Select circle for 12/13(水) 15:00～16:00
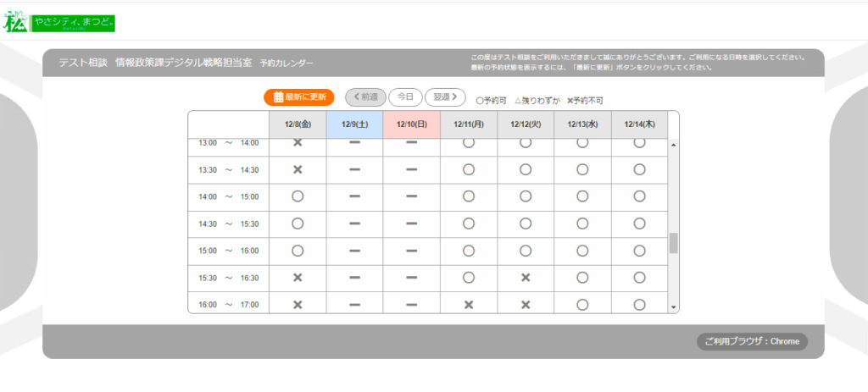The image size is (868, 392). [x=582, y=251]
